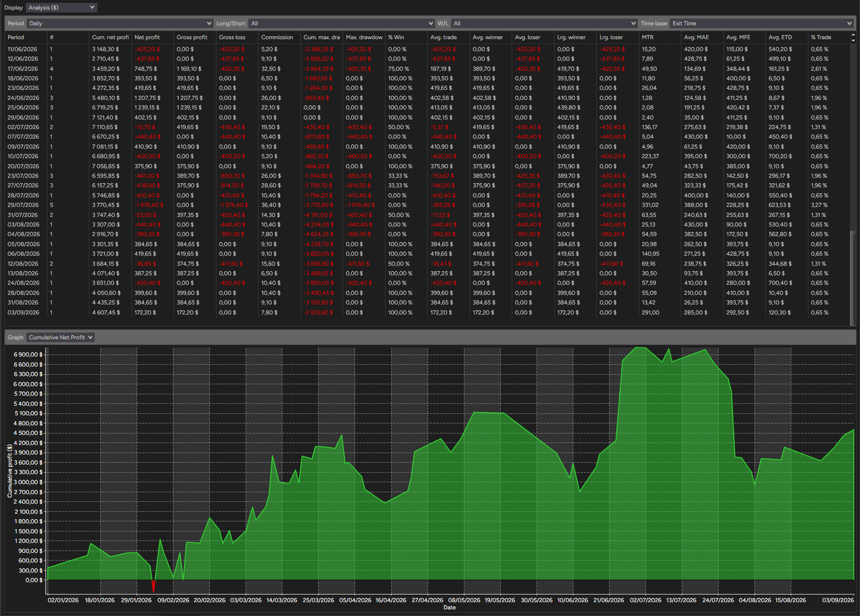860x616 pixels.
Task: Select the 20/07/2026 period row
Action: pyautogui.click(x=428, y=166)
